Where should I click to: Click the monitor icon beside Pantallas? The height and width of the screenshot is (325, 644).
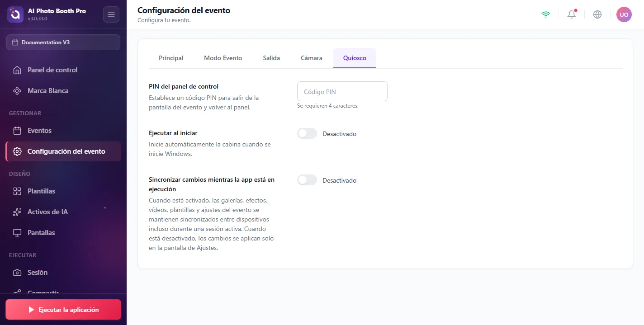pyautogui.click(x=17, y=233)
